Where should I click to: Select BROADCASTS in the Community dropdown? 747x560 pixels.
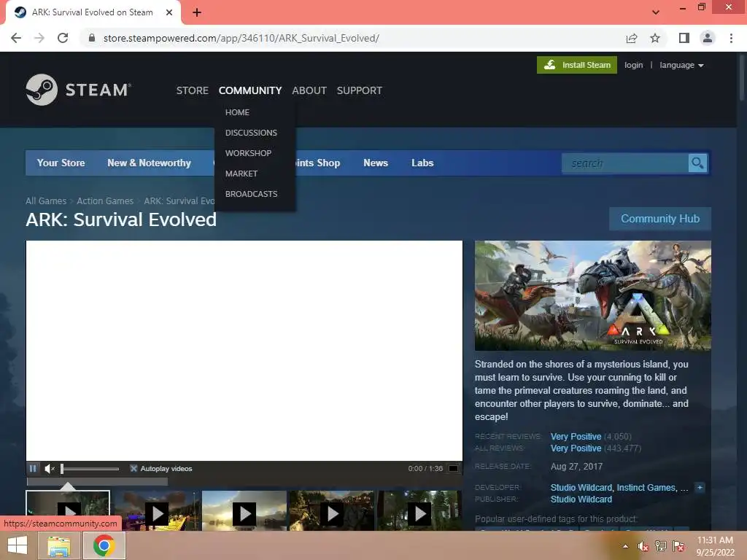[x=251, y=194]
